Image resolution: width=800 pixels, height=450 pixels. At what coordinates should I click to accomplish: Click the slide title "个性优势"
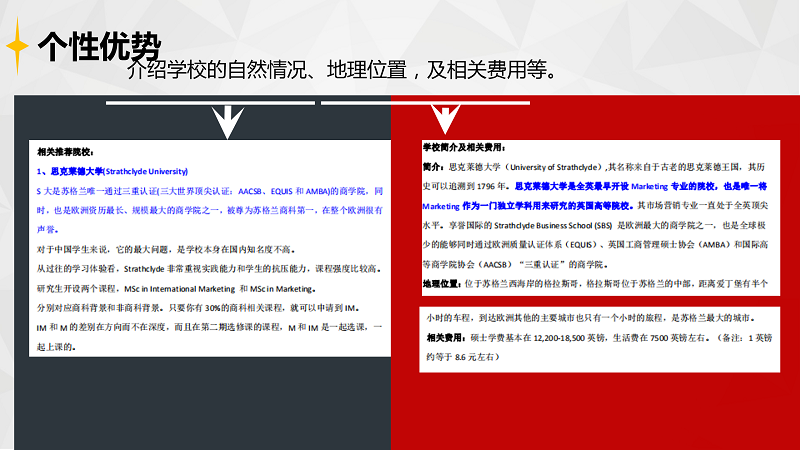(99, 46)
